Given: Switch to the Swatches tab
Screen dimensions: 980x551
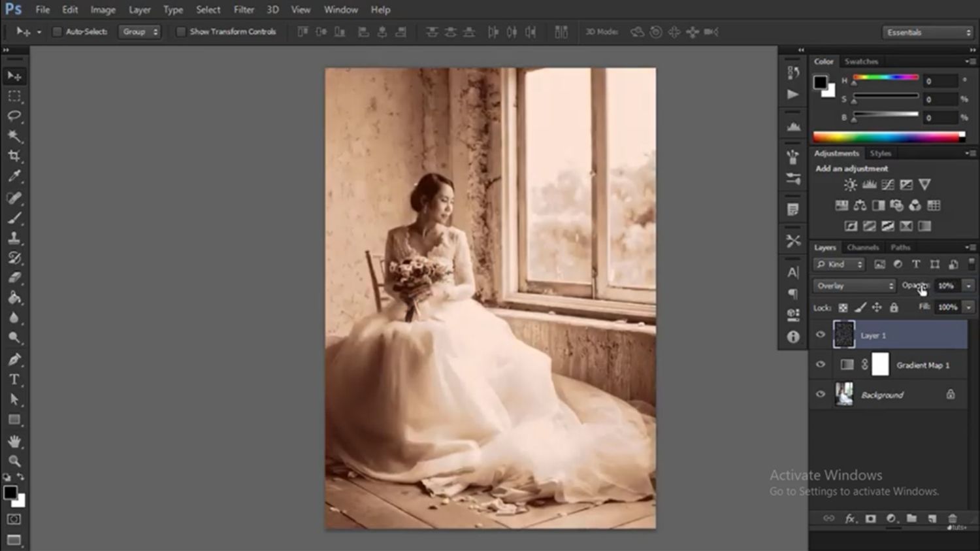Looking at the screenshot, I should pos(861,61).
